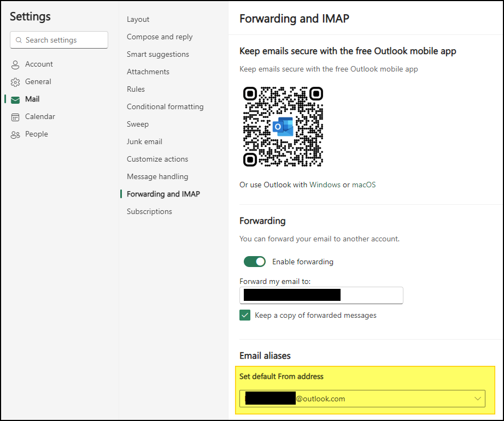Click the Set default From address label
The width and height of the screenshot is (504, 421).
(282, 376)
